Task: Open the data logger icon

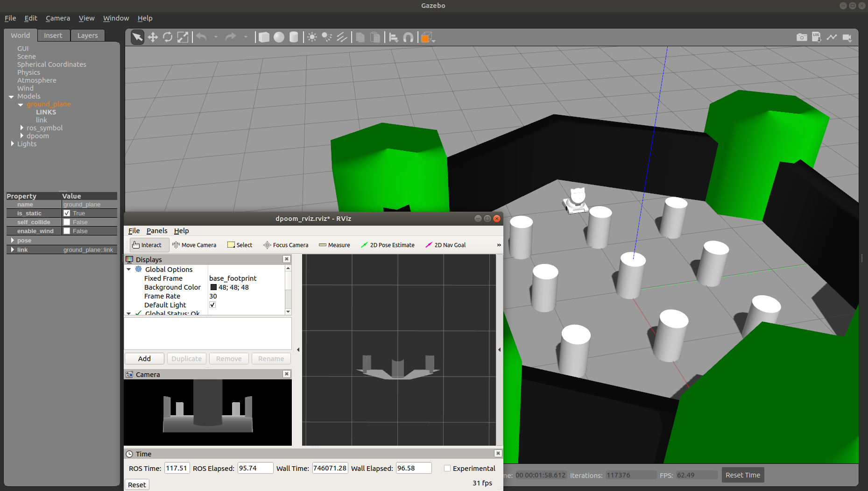Action: tap(817, 37)
